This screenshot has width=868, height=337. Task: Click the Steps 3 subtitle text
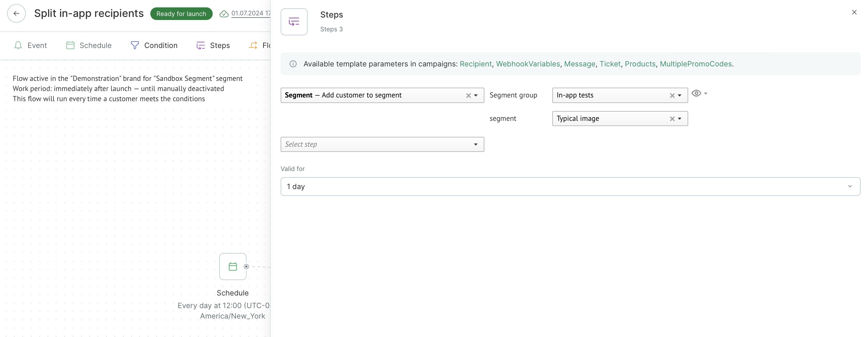331,29
